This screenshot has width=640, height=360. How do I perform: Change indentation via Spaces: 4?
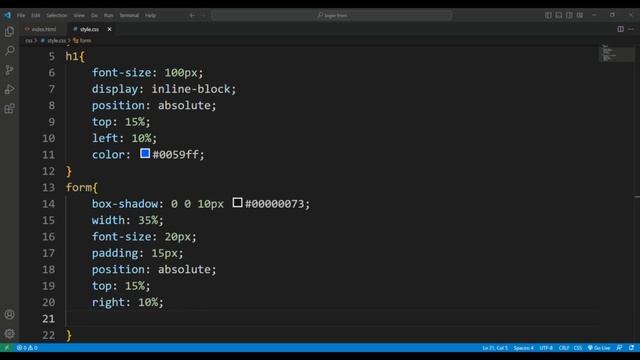[x=523, y=348]
